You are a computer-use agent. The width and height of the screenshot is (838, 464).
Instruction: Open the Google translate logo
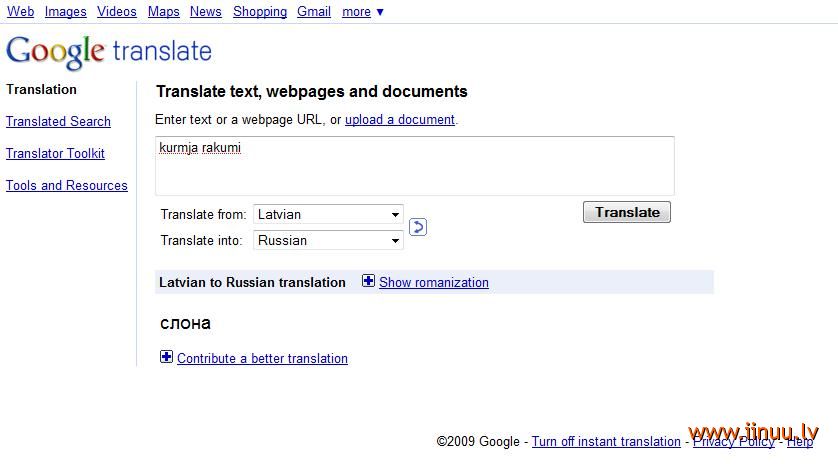click(109, 52)
